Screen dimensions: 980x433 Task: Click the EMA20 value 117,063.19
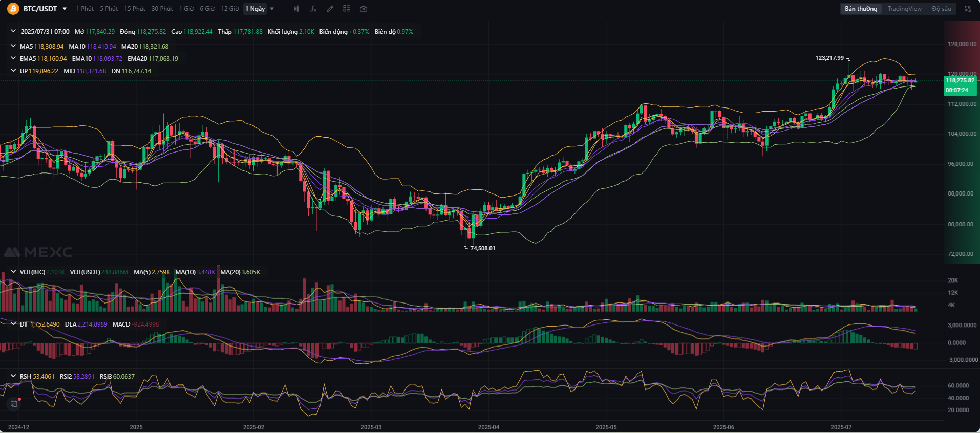pos(163,58)
